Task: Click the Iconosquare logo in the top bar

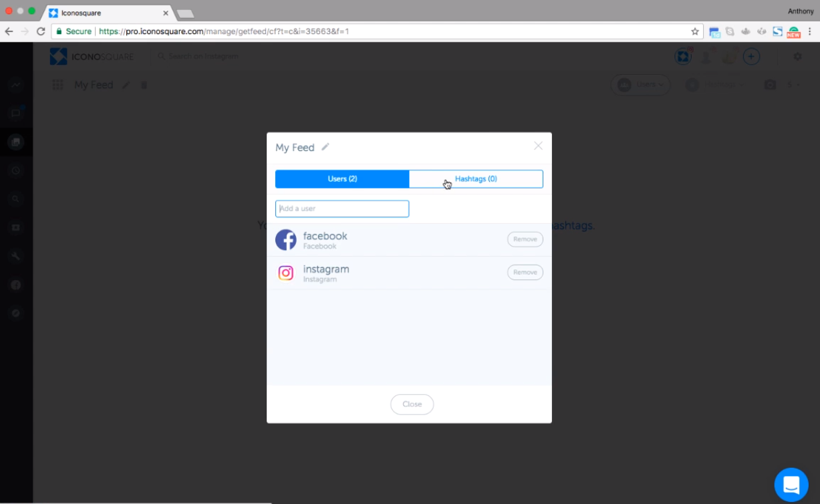Action: click(92, 56)
